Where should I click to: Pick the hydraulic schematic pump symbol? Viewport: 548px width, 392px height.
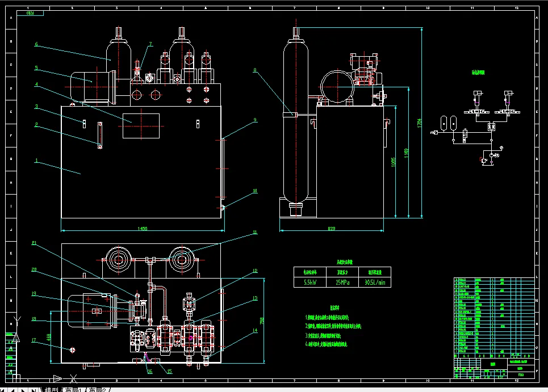(492, 155)
